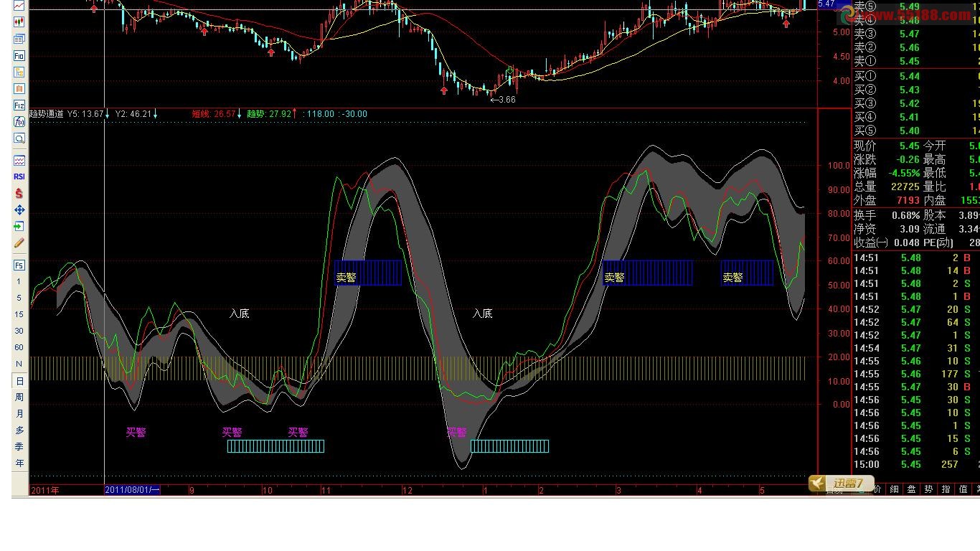Viewport: 980px width, 551px height.
Task: Select the RSI indicator icon
Action: pos(19,176)
